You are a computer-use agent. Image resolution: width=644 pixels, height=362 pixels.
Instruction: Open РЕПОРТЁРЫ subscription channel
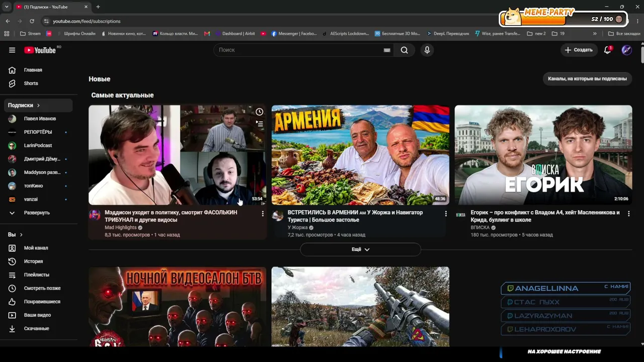pyautogui.click(x=38, y=132)
